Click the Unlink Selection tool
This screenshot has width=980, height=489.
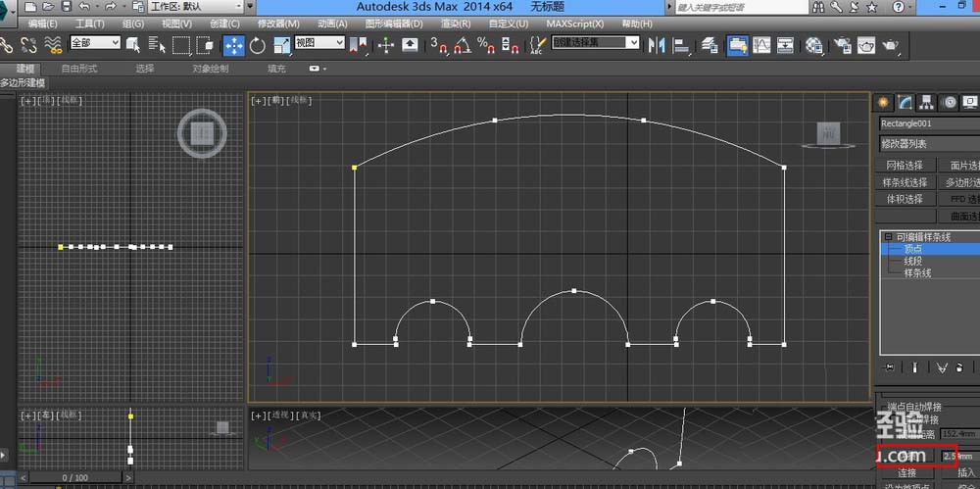tap(28, 44)
